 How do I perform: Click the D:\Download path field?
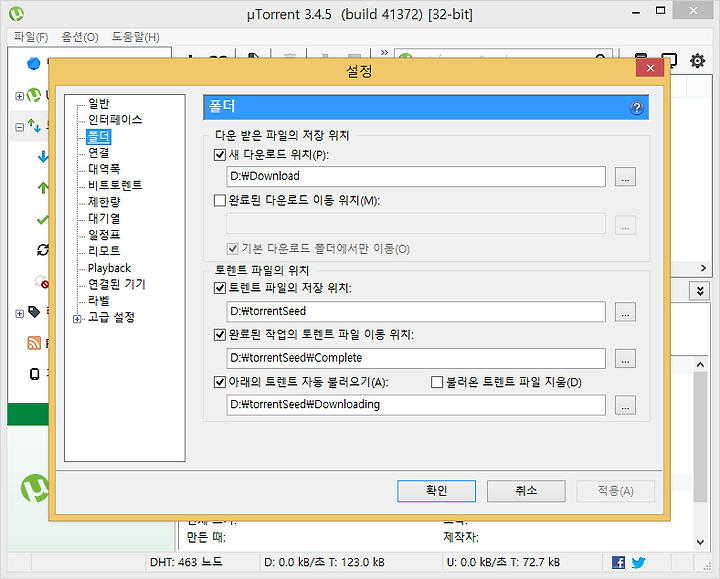[x=416, y=177]
